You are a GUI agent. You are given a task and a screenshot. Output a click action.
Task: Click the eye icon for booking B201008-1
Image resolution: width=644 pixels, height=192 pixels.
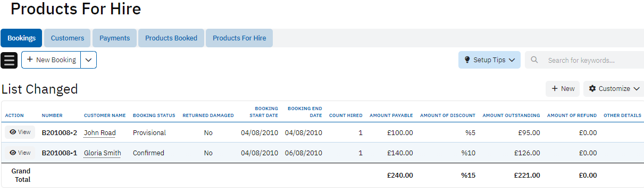click(x=13, y=153)
